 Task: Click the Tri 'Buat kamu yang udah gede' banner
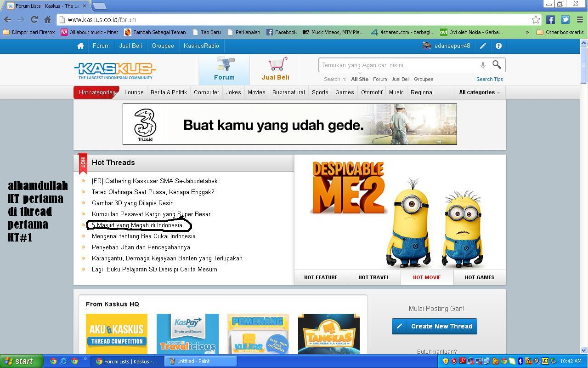pyautogui.click(x=290, y=124)
